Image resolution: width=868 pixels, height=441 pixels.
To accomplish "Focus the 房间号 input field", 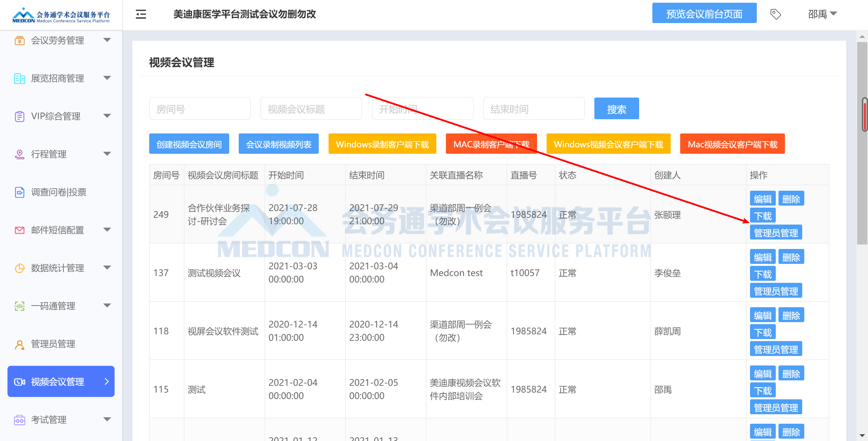I will click(x=200, y=109).
